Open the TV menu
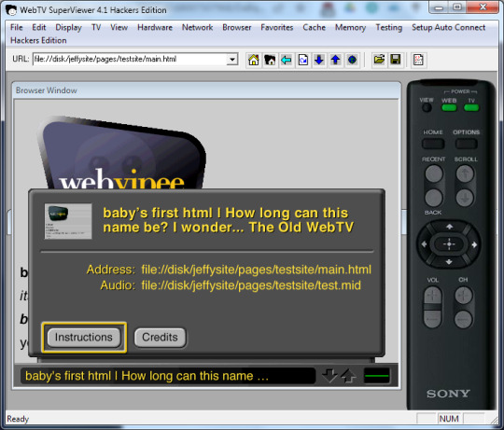Viewport: 504px width, 430px height. pyautogui.click(x=96, y=28)
